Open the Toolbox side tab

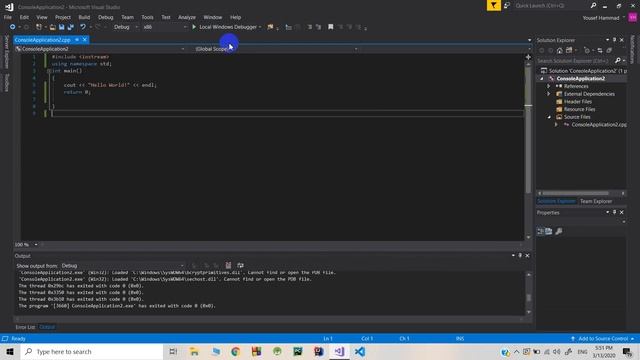[x=6, y=82]
